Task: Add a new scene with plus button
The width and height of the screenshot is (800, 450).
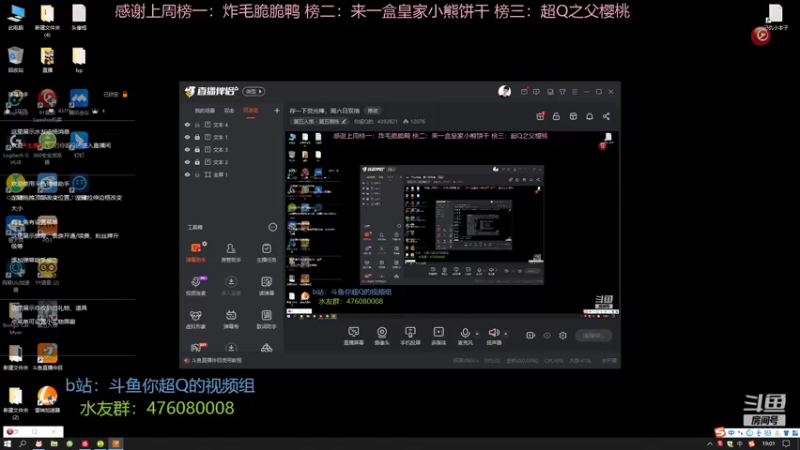Action: 277,110
